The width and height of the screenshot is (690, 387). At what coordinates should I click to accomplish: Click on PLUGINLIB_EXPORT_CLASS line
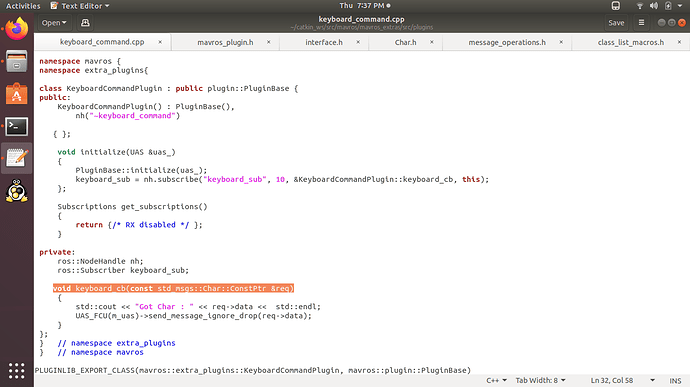click(253, 370)
